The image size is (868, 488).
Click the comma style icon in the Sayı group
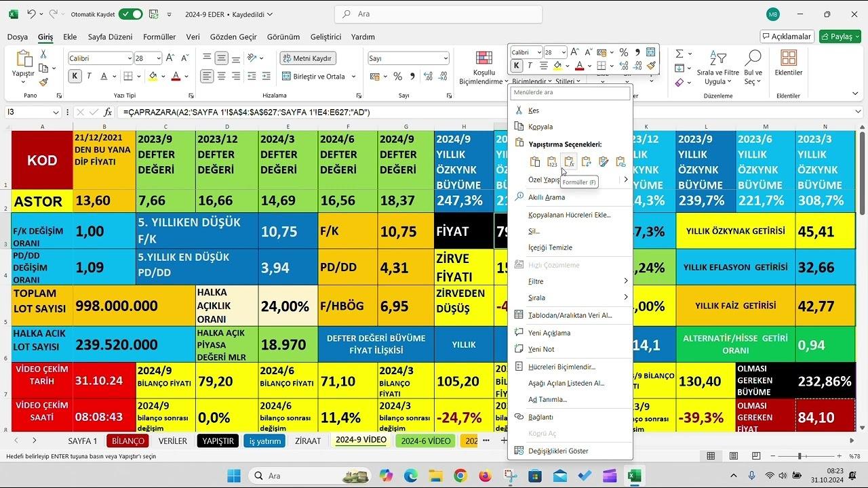click(x=411, y=76)
